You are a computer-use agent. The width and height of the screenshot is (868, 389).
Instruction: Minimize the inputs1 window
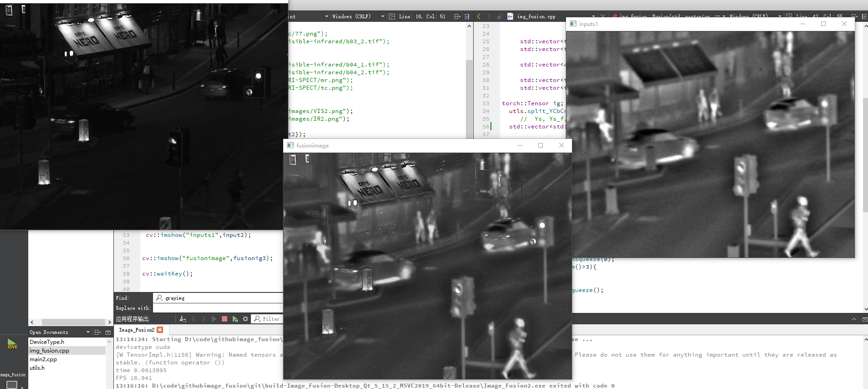tap(803, 24)
